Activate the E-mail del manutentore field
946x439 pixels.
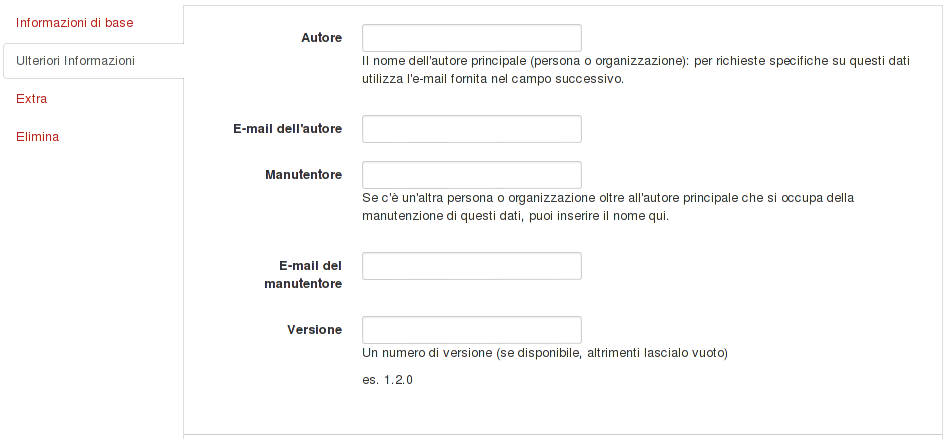472,266
